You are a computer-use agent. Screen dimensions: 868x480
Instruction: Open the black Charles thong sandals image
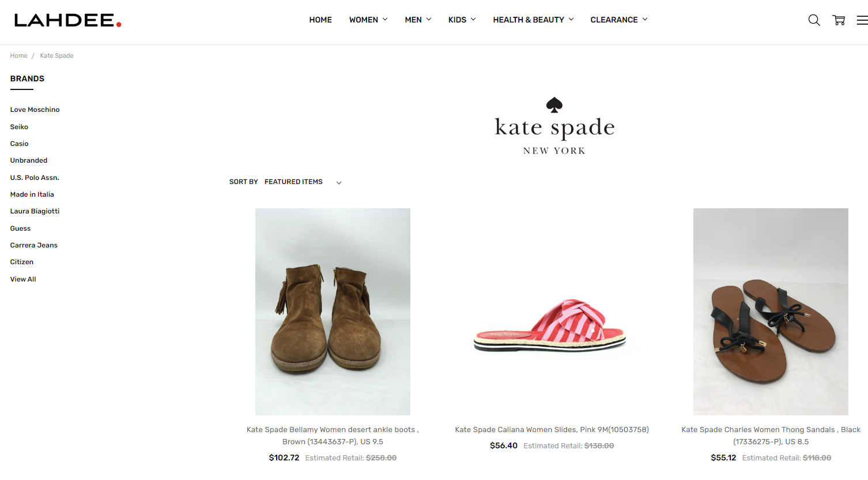point(771,312)
